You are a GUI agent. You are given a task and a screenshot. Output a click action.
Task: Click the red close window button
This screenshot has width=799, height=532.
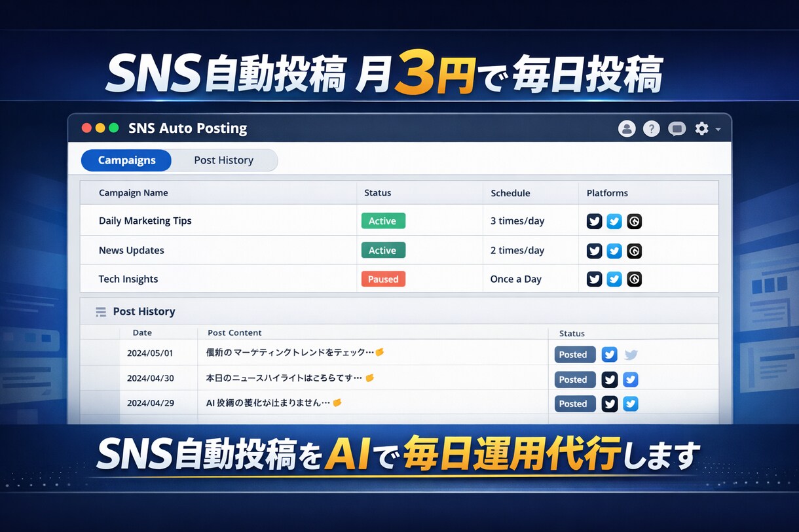coord(86,128)
